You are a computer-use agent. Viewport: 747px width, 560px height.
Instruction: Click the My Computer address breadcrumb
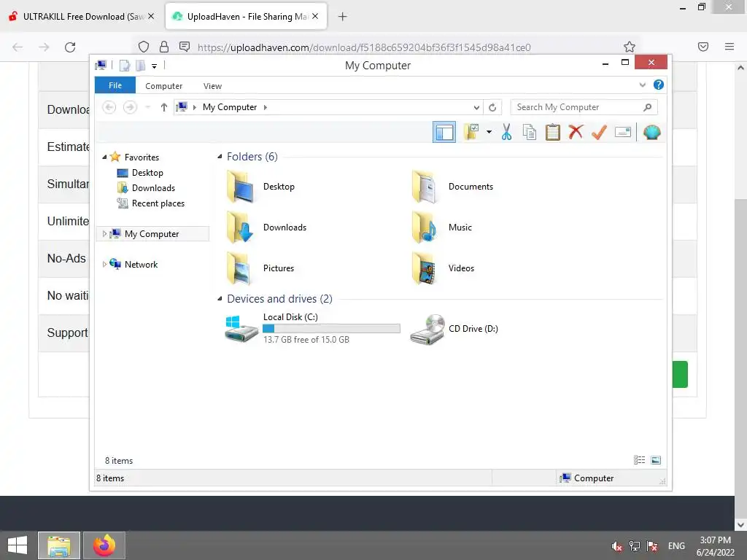click(x=230, y=107)
